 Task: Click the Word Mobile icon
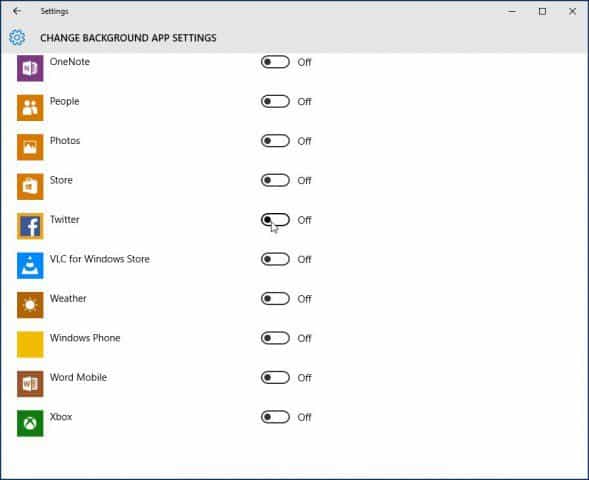pos(30,384)
